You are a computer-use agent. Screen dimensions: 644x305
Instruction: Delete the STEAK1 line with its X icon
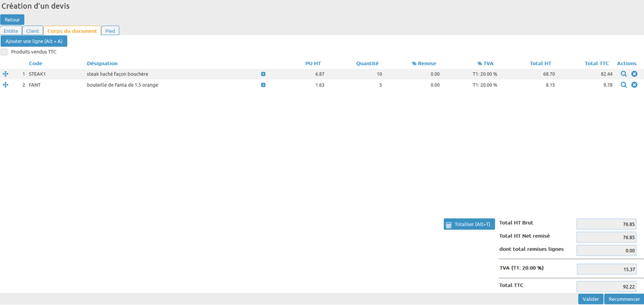pos(634,74)
